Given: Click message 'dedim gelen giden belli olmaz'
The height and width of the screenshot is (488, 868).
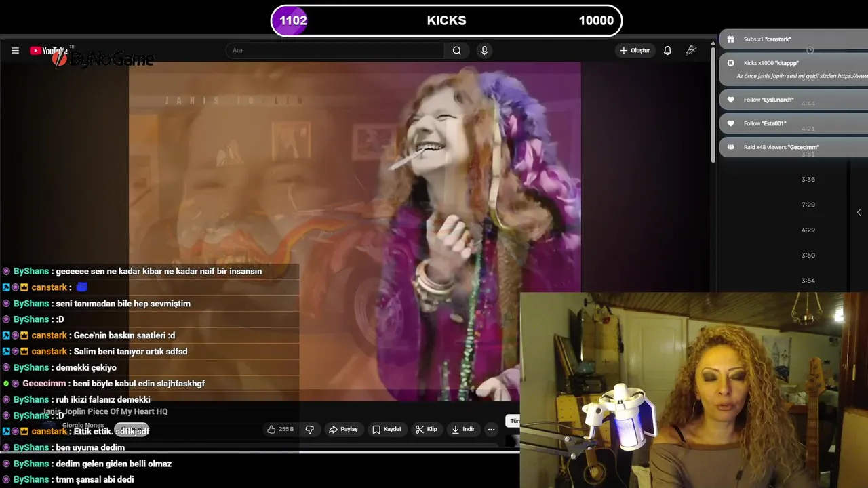Looking at the screenshot, I should point(113,464).
